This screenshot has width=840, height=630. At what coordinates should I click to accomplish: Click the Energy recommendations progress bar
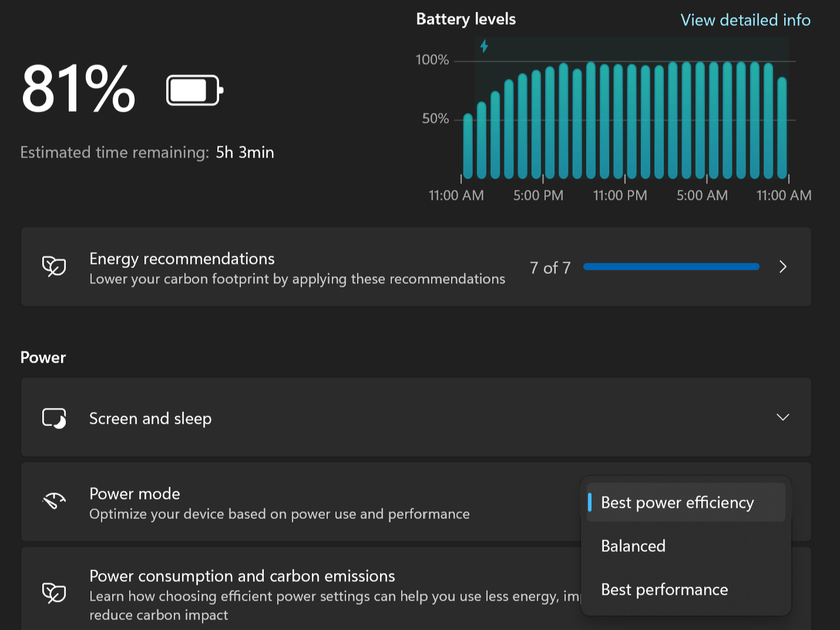tap(671, 267)
